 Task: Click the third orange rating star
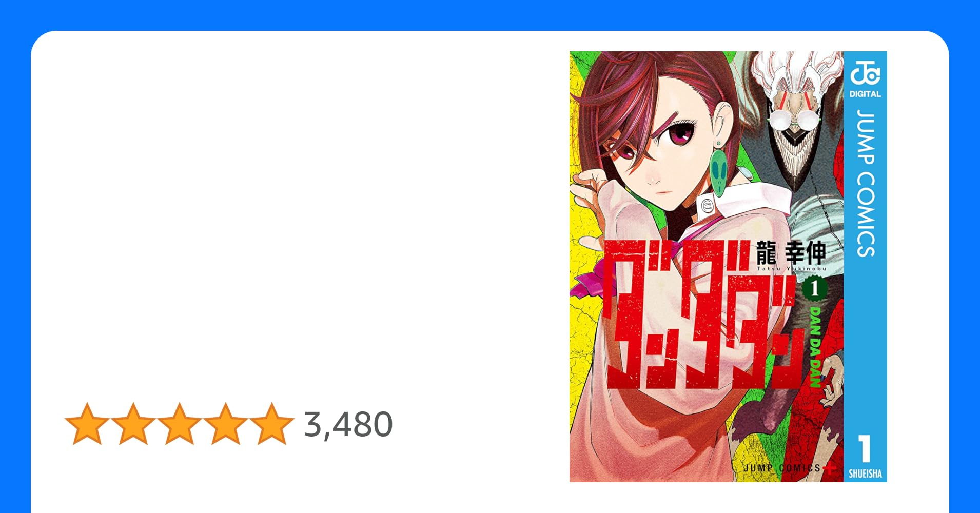click(x=179, y=424)
